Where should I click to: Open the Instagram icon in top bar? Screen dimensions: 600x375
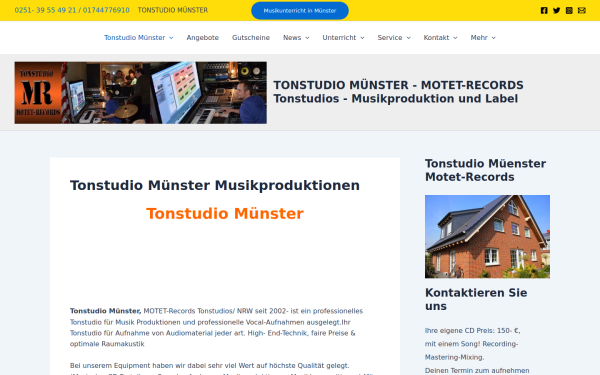[569, 10]
